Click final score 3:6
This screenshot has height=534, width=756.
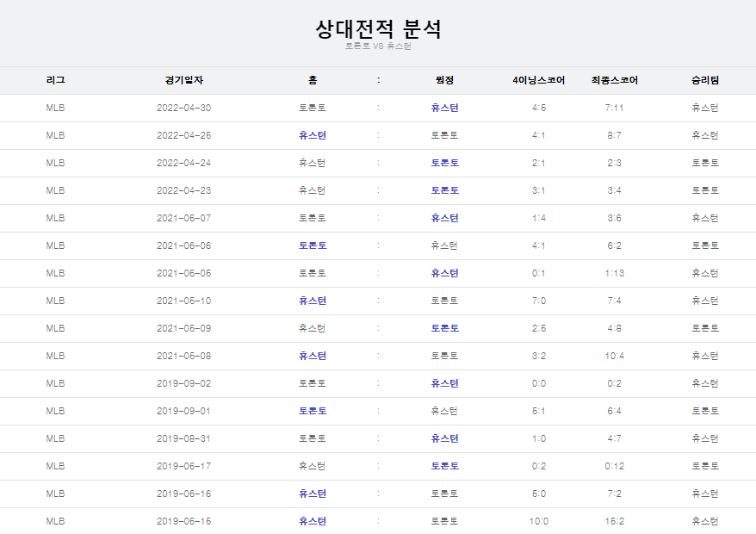coord(614,218)
